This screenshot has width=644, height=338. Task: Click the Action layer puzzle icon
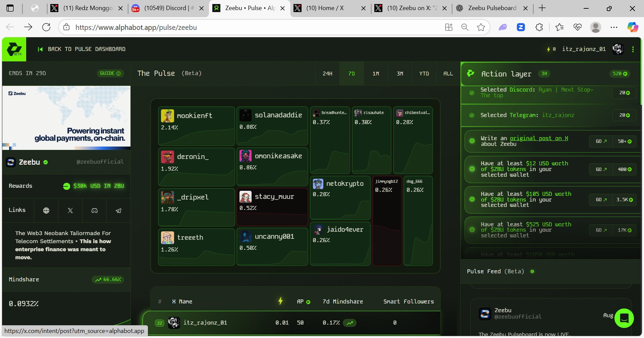pos(471,73)
